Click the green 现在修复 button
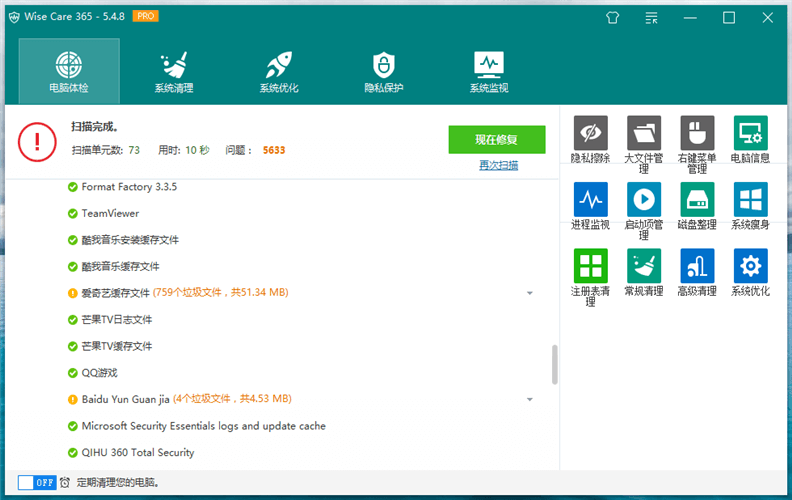Image resolution: width=792 pixels, height=500 pixels. pos(497,139)
